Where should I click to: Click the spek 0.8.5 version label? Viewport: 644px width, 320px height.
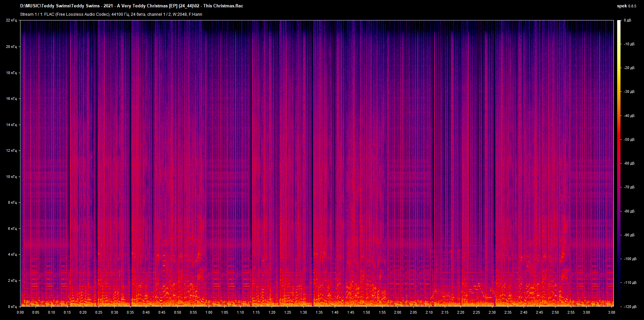coord(627,6)
